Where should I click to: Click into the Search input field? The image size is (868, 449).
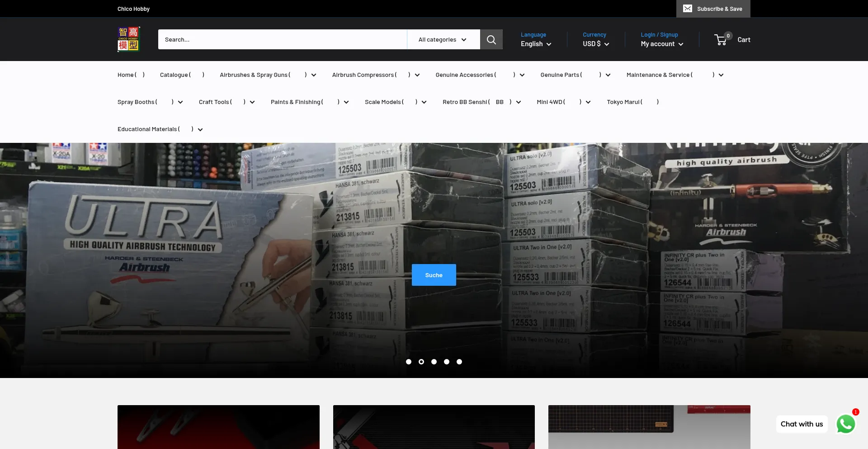click(282, 40)
